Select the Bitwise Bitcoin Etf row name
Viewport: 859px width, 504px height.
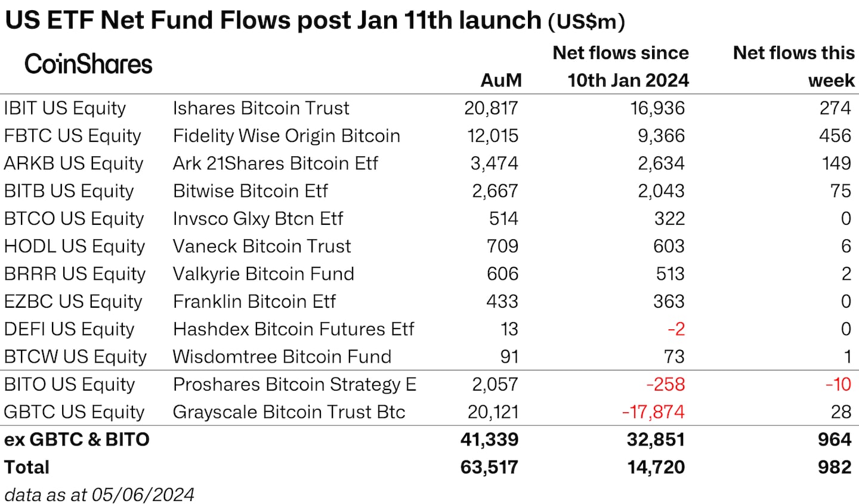[251, 191]
